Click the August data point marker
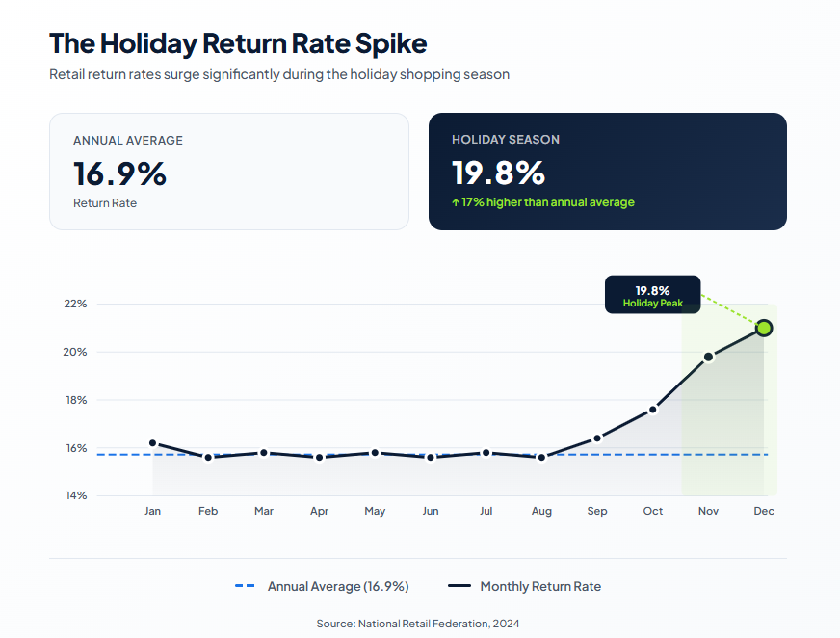This screenshot has width=840, height=638. (541, 457)
